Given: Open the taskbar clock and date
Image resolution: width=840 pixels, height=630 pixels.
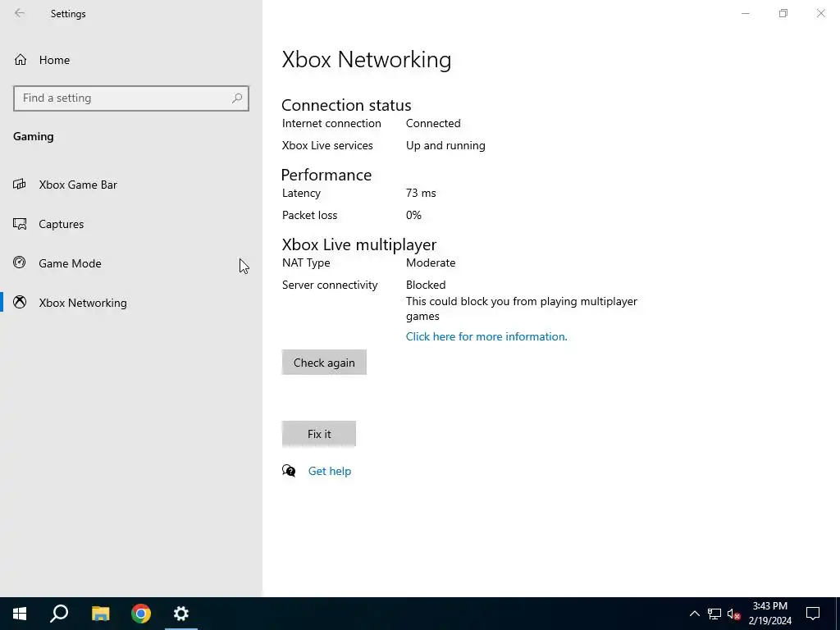Looking at the screenshot, I should point(769,614).
